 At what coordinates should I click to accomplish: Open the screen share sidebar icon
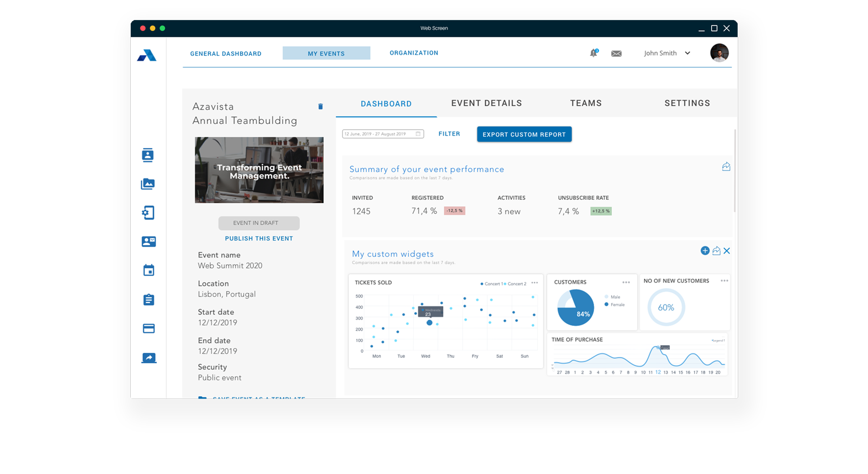pyautogui.click(x=149, y=358)
